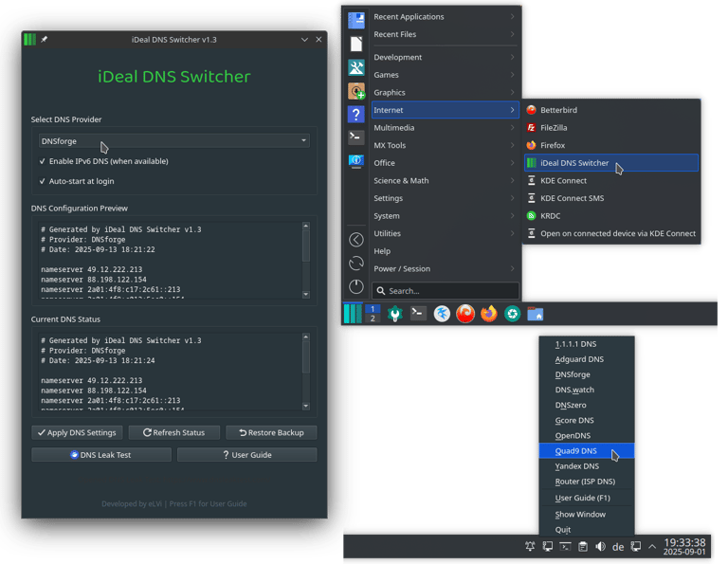Image resolution: width=728 pixels, height=564 pixels.
Task: Click the de keyboard layout indicator
Action: click(x=618, y=547)
